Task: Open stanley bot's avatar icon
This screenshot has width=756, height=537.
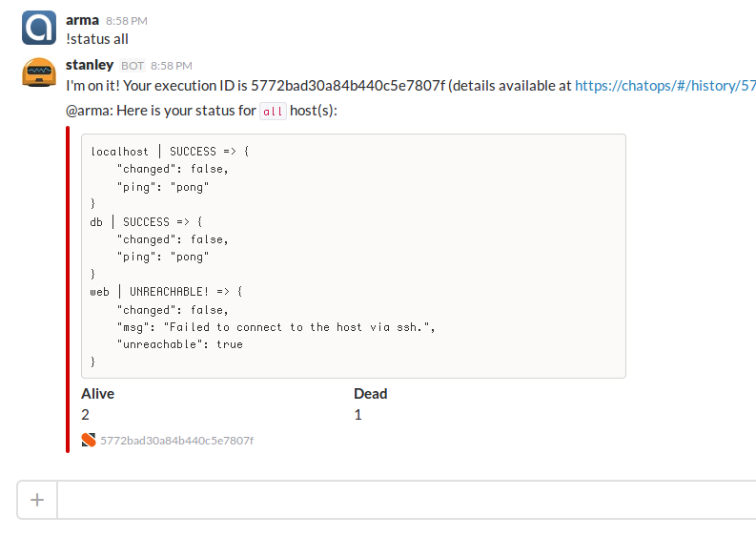Action: (39, 72)
